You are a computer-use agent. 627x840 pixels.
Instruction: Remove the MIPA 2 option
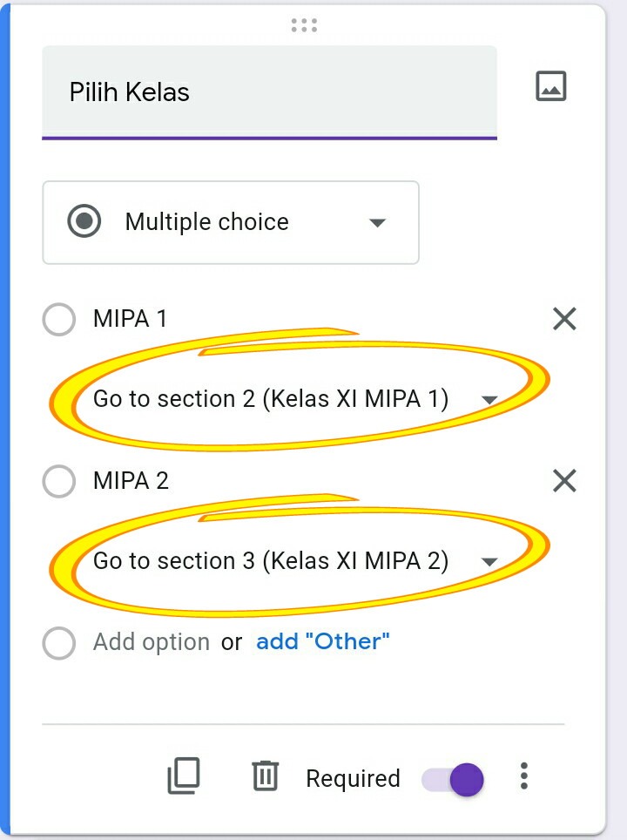point(564,480)
